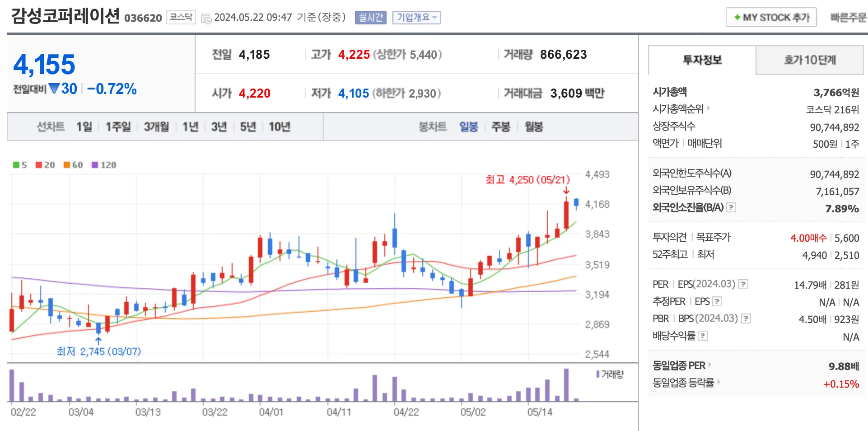Toggle the 실시간 real-time button
The image size is (868, 431).
tap(371, 18)
